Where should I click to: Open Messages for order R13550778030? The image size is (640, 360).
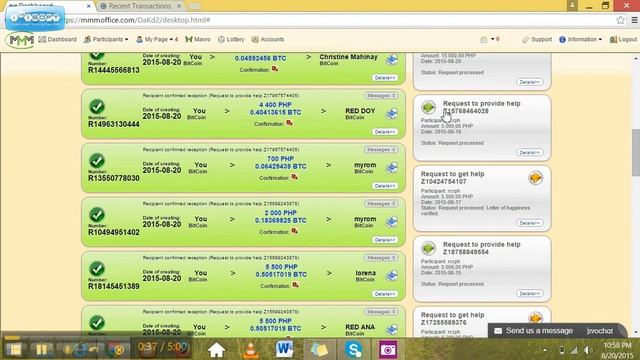click(x=381, y=150)
